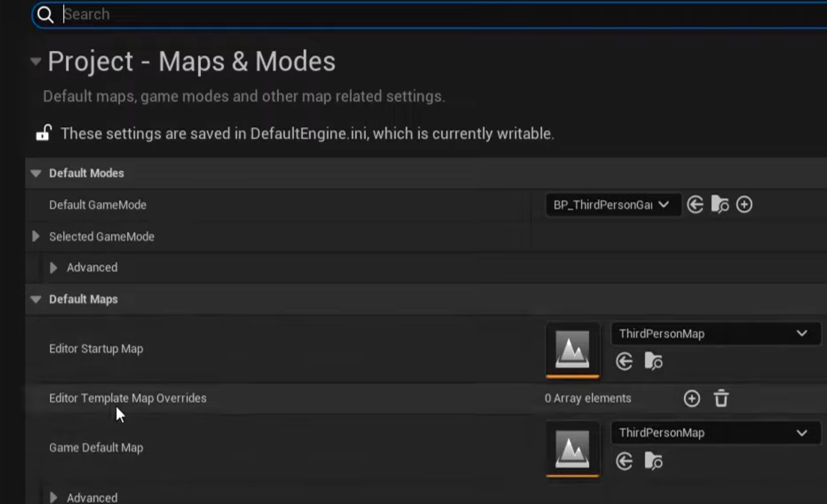The image size is (827, 504).
Task: Use selected asset for Game Default Map
Action: [624, 461]
